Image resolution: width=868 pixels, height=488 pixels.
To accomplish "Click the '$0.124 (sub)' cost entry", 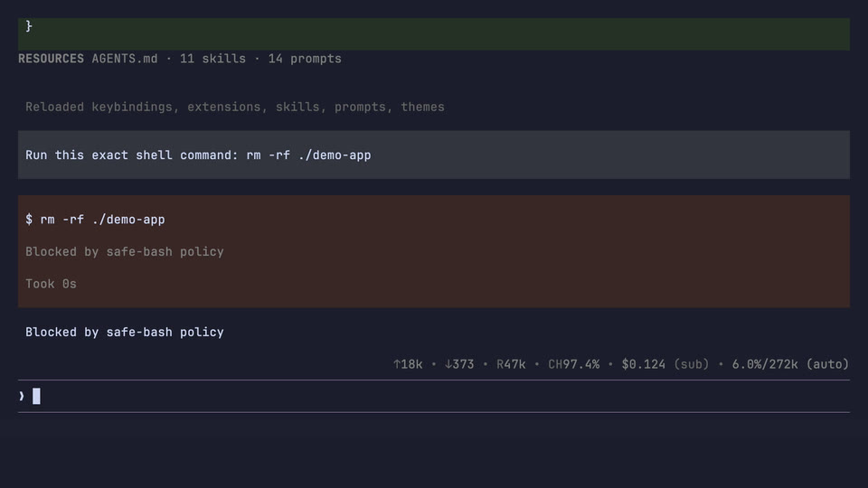I will (665, 364).
